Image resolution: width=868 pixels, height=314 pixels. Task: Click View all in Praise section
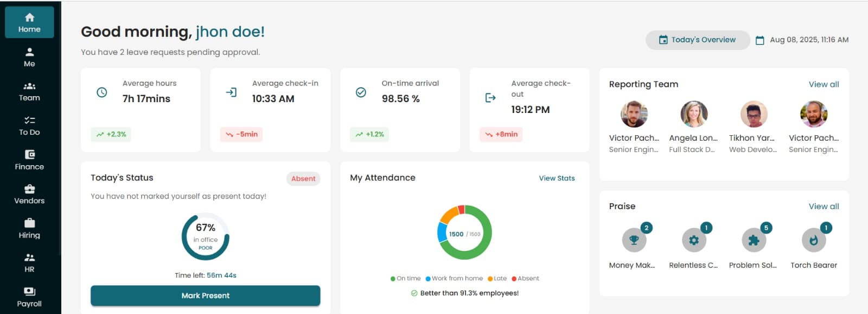(x=823, y=206)
